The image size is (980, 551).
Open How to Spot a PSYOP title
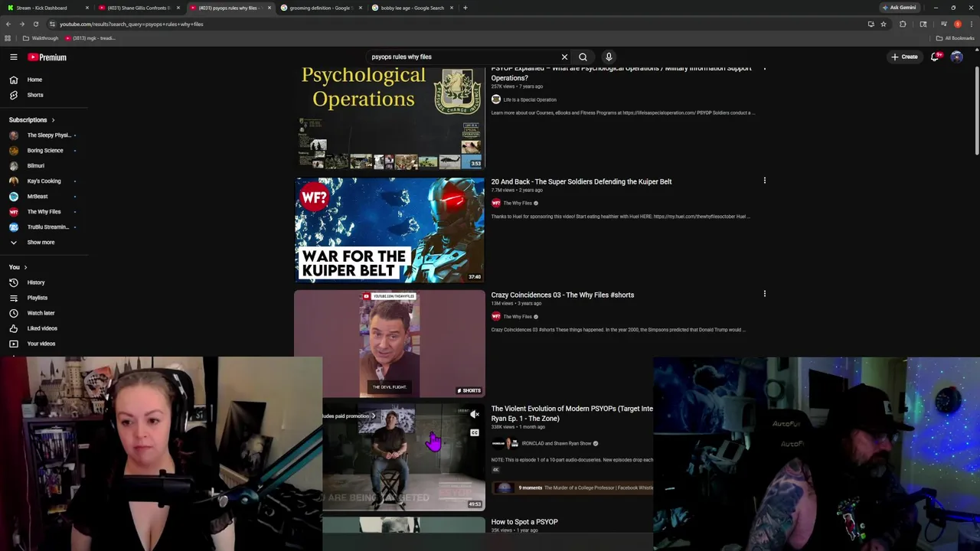tap(524, 522)
